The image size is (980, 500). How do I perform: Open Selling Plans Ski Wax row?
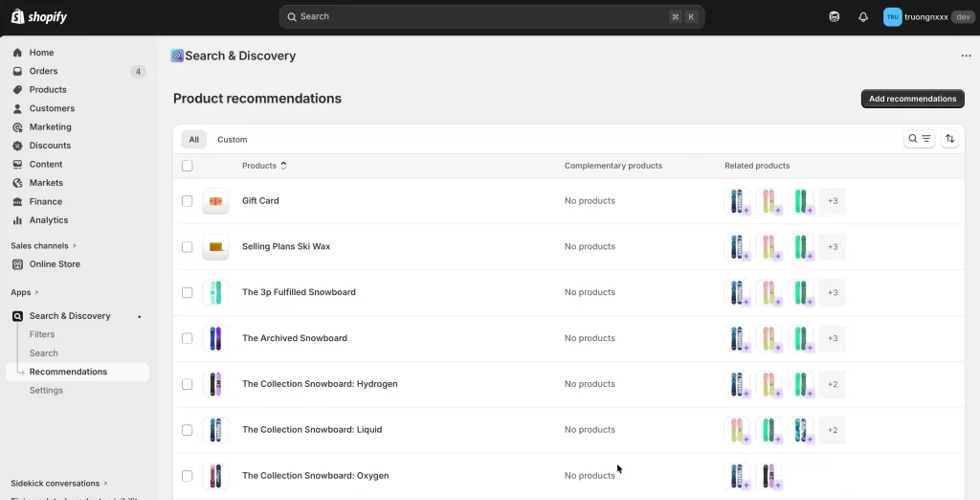568,246
